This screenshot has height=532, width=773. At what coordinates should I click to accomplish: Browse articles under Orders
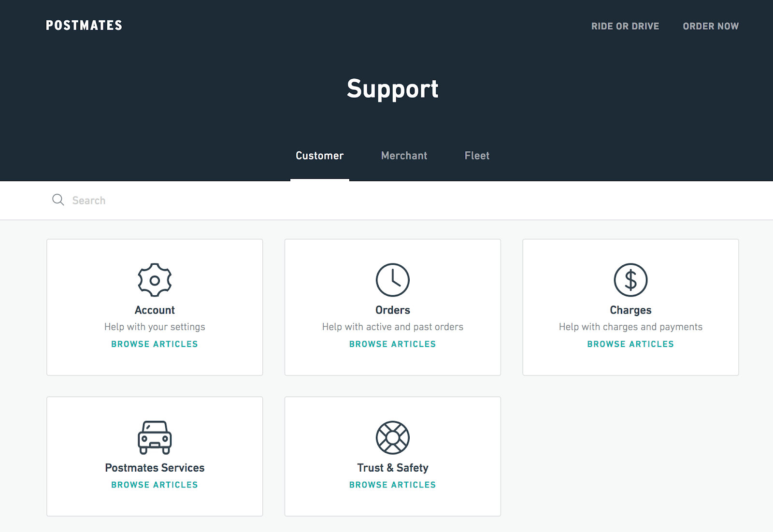(x=393, y=344)
